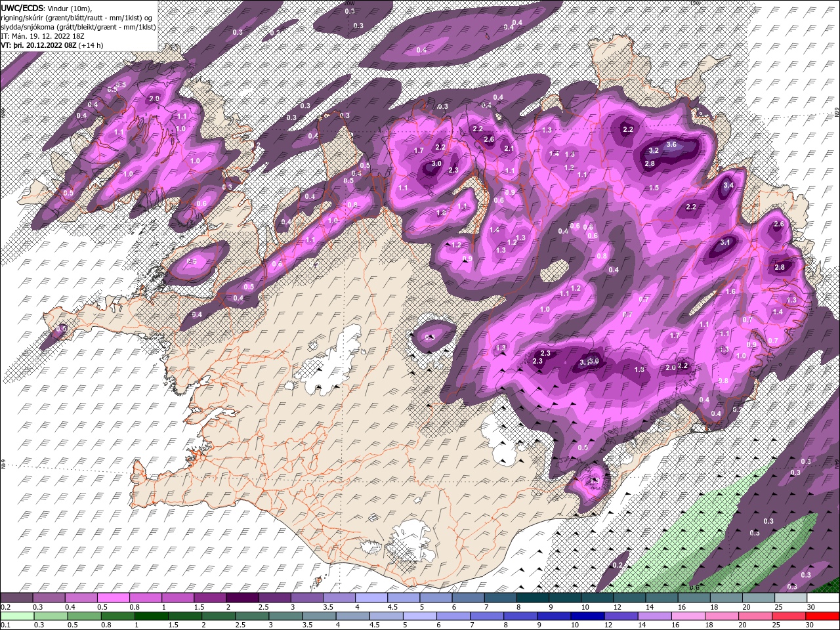Select the crimson bottom-row swatch above 25
840x630 pixels.
pos(789,616)
